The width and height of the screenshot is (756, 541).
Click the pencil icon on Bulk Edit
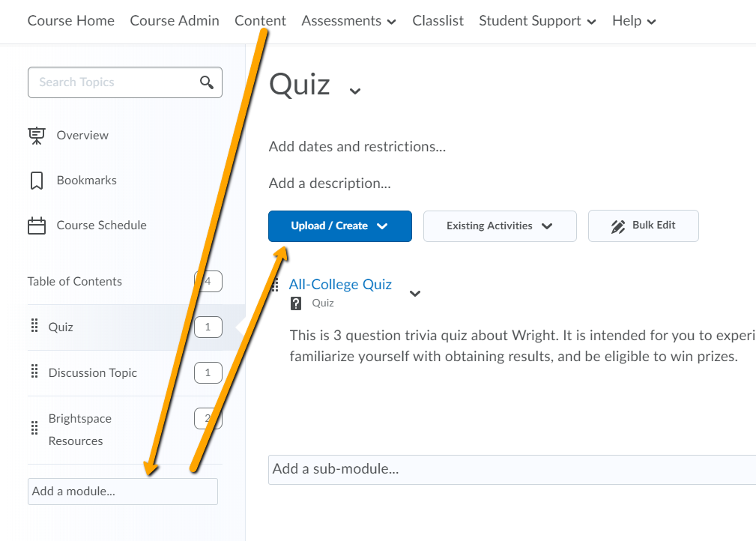pos(617,226)
